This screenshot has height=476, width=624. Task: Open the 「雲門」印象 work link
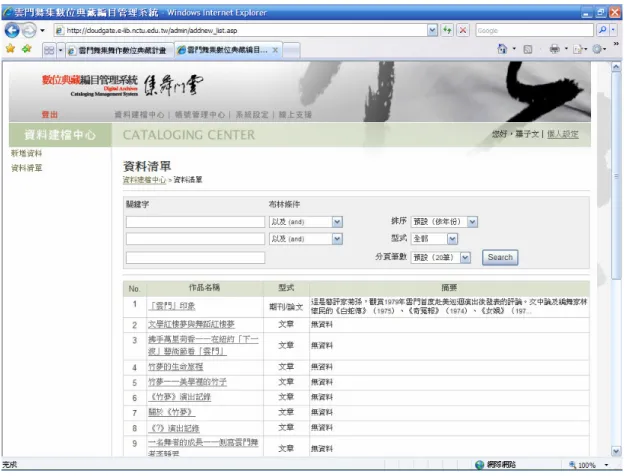coord(172,306)
